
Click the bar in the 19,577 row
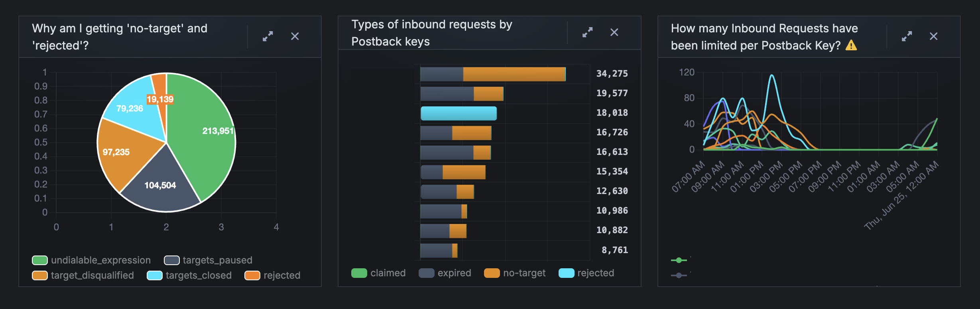point(462,94)
